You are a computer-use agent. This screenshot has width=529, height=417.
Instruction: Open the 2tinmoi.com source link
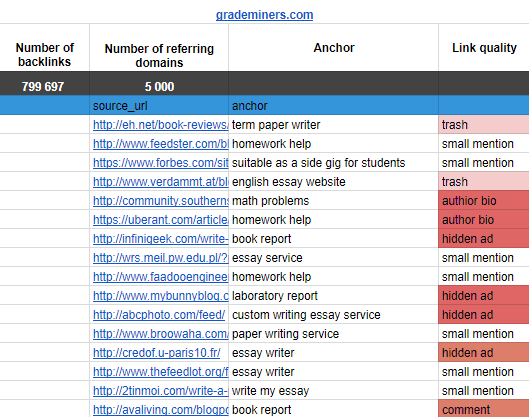tap(161, 391)
